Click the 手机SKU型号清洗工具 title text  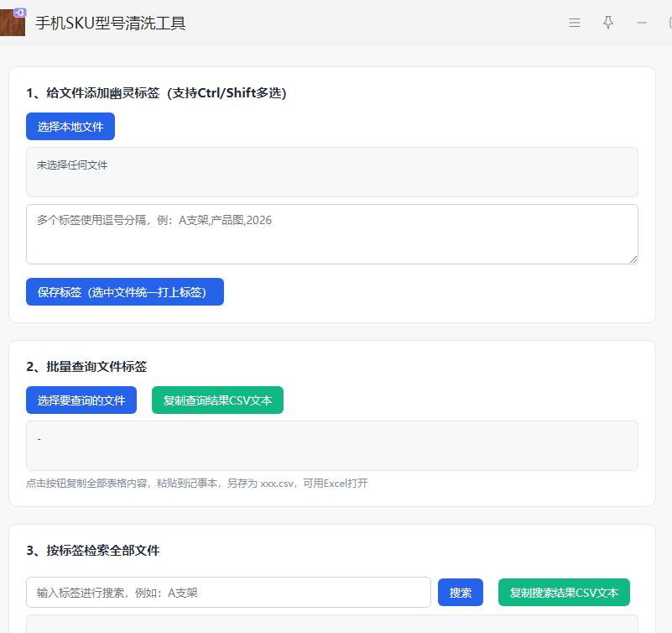pos(110,23)
